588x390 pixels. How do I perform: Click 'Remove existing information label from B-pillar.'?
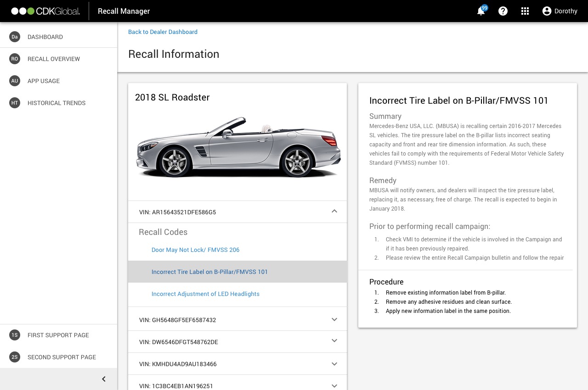tap(446, 293)
